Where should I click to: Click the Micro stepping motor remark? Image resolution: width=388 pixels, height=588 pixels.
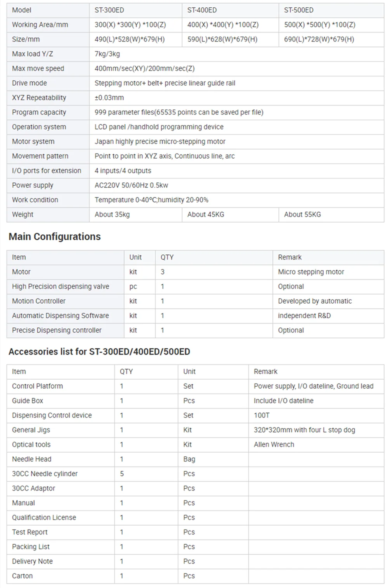pyautogui.click(x=311, y=272)
